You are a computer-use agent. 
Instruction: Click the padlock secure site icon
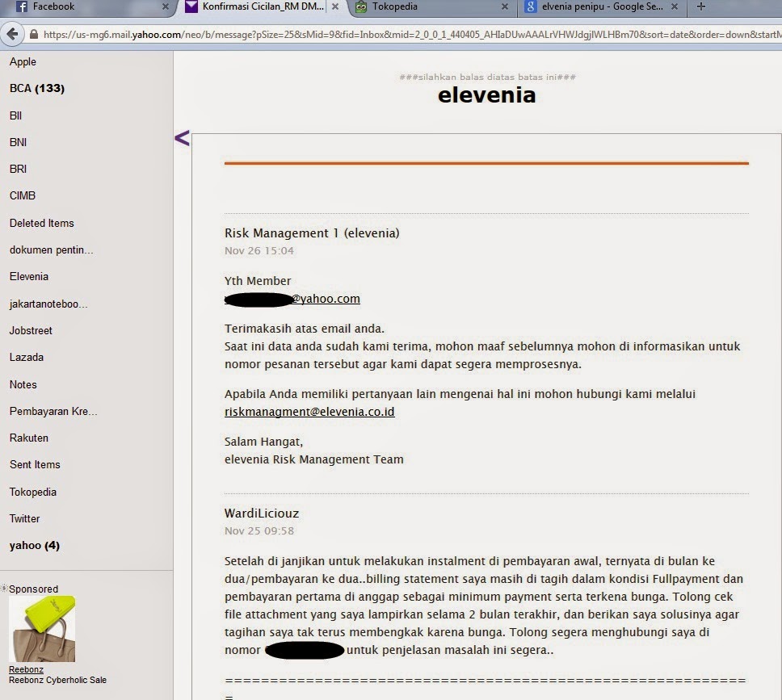coord(33,34)
